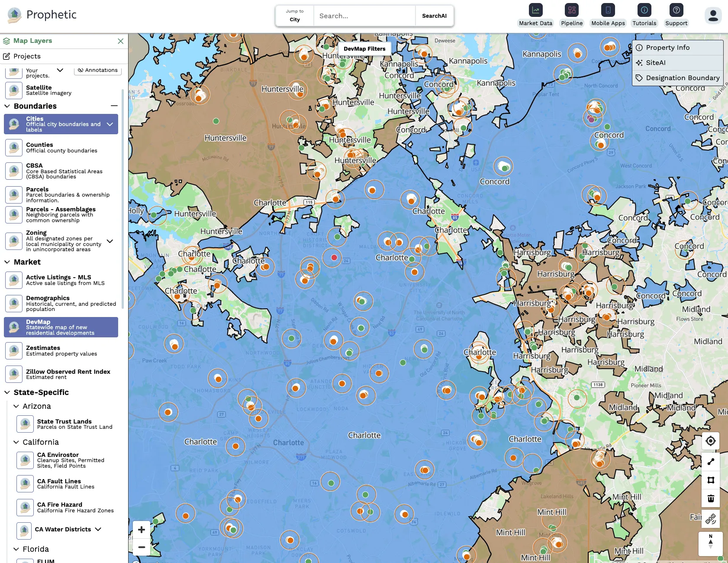Screen dimensions: 728x563
Task: Delete drawn shapes with the trash icon
Action: [711, 498]
